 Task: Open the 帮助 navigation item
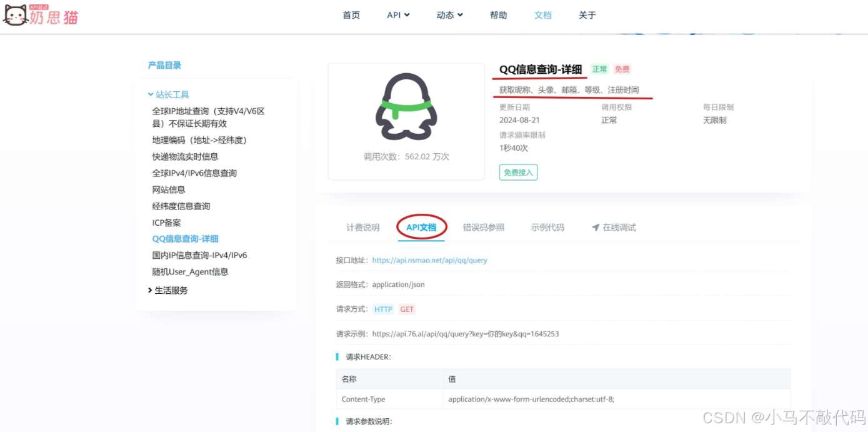coord(499,15)
